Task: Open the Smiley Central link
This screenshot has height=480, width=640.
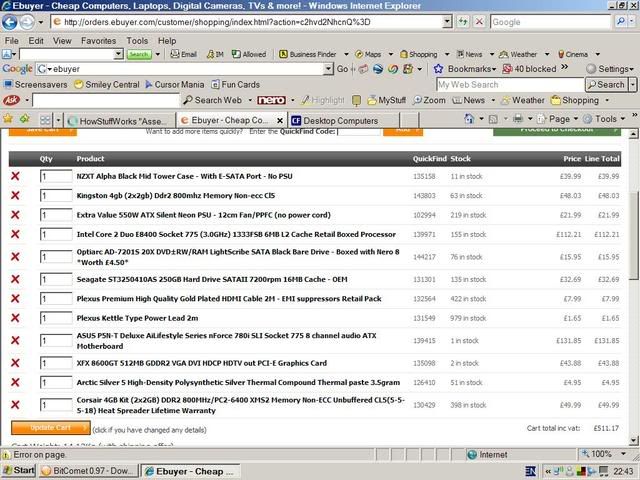Action: coord(107,84)
